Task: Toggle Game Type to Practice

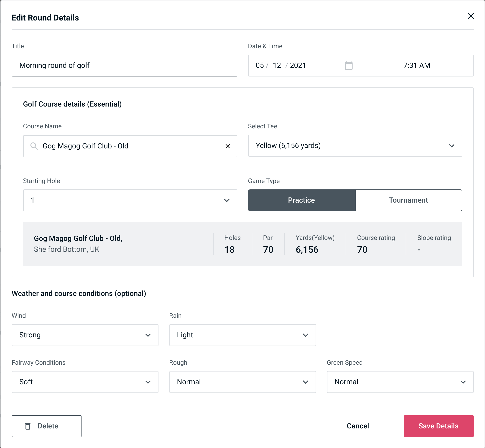Action: click(302, 200)
